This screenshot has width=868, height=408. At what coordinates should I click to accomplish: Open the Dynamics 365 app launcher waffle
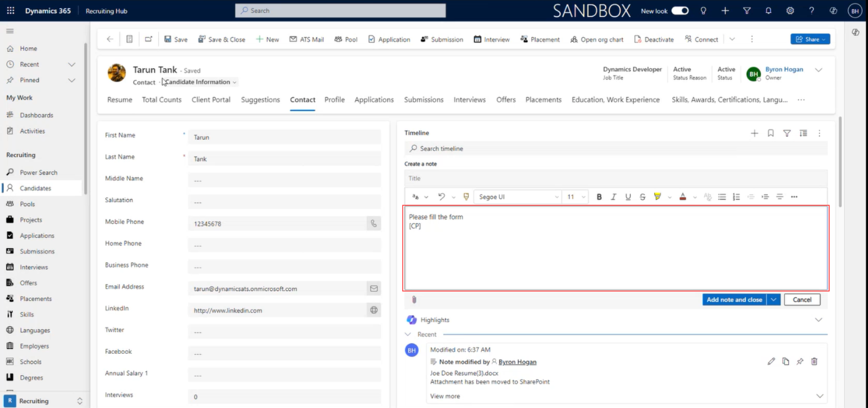(10, 10)
